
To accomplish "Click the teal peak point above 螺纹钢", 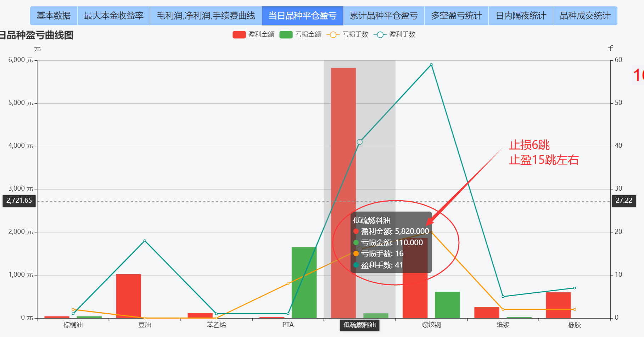I will pyautogui.click(x=431, y=64).
